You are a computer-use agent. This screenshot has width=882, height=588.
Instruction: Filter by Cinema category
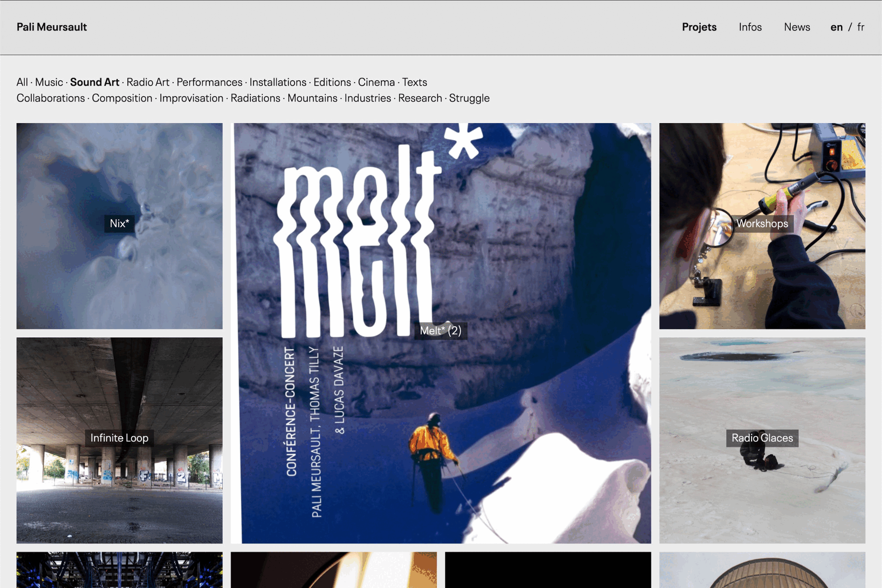(x=376, y=82)
